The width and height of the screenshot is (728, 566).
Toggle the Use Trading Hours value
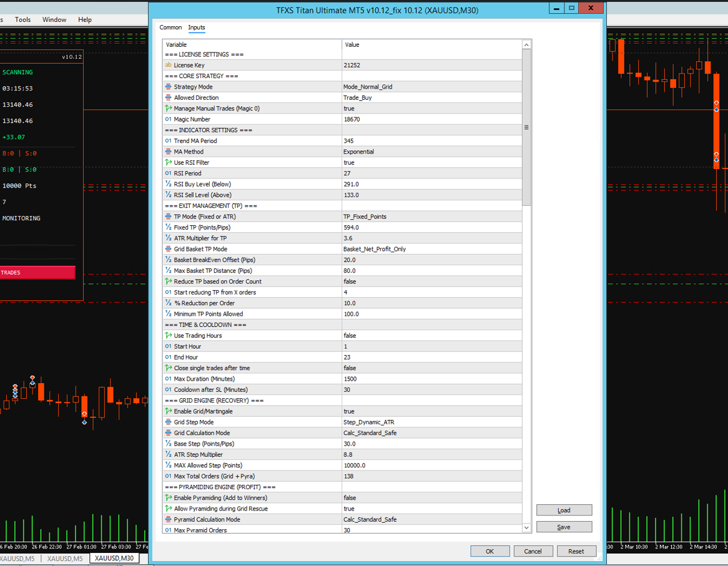click(432, 336)
